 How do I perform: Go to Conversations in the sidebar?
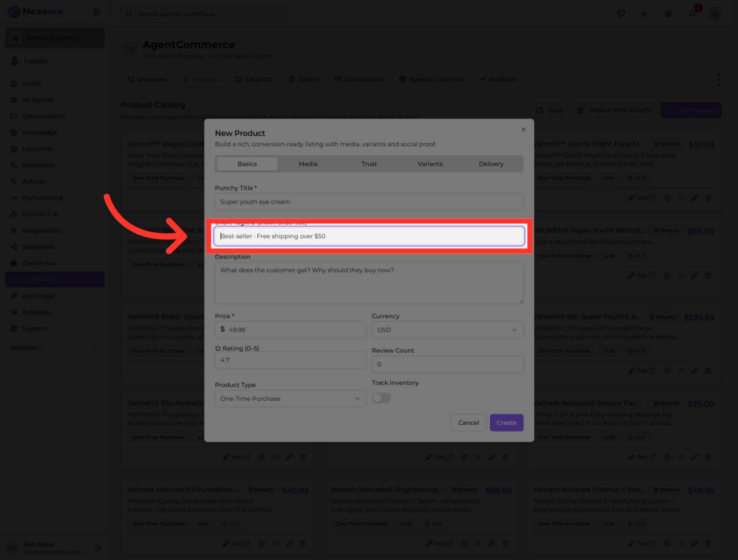tap(55, 116)
